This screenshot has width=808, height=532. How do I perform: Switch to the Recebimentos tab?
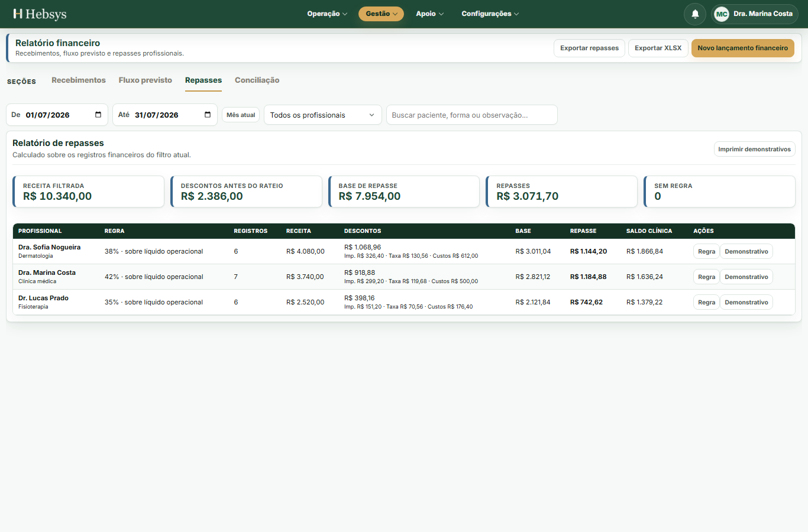pyautogui.click(x=79, y=80)
